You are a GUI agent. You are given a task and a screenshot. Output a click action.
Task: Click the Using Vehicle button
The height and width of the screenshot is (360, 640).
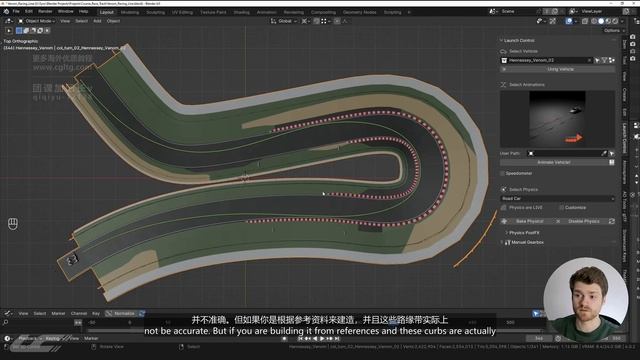(558, 69)
